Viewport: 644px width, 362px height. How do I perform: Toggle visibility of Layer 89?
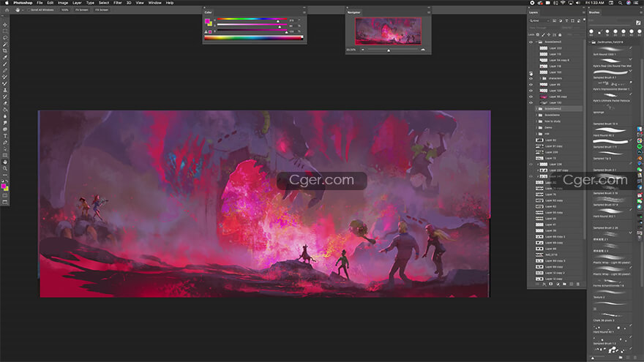click(531, 85)
